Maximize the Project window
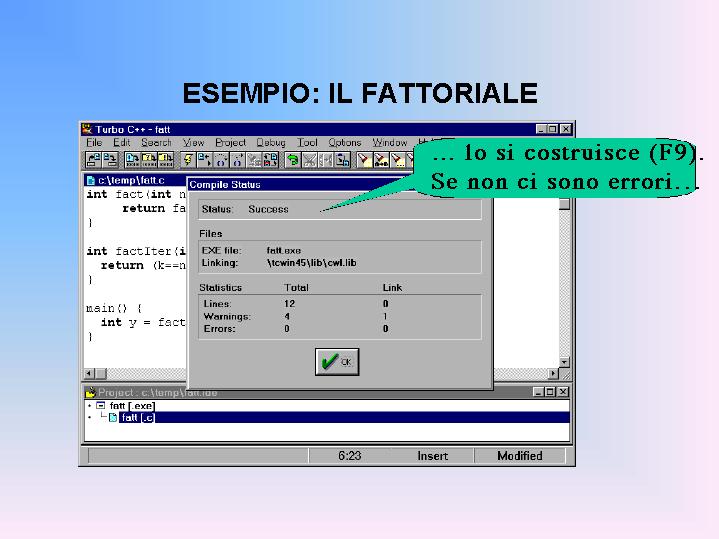Image resolution: width=719 pixels, height=539 pixels. tap(550, 392)
